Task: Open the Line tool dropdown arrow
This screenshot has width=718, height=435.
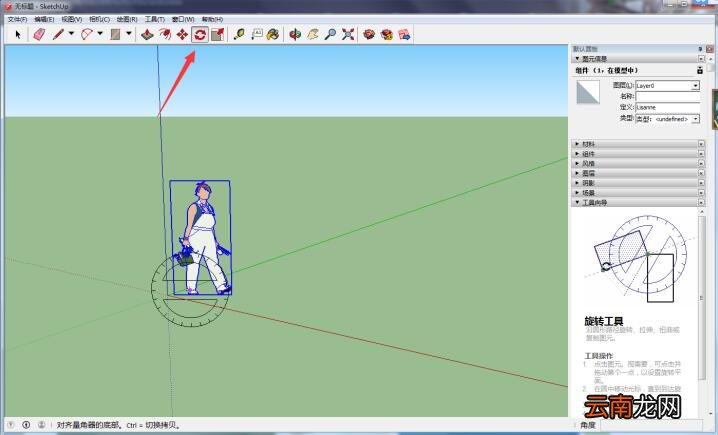Action: 71,33
